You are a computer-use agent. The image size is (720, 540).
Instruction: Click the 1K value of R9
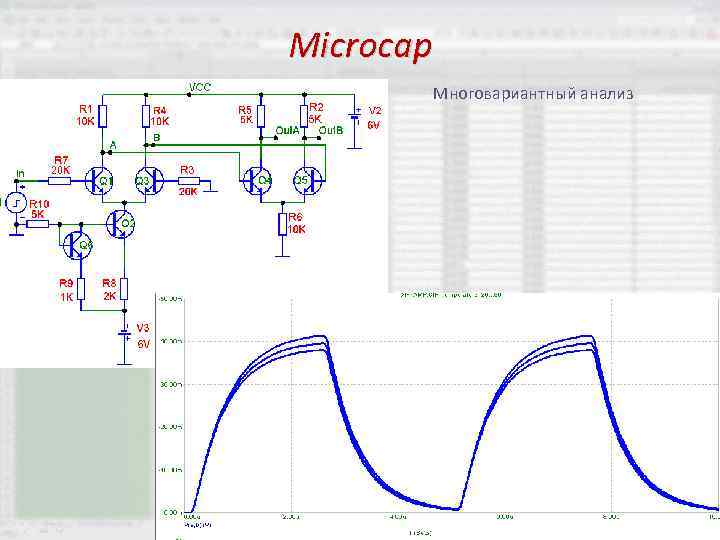click(67, 297)
